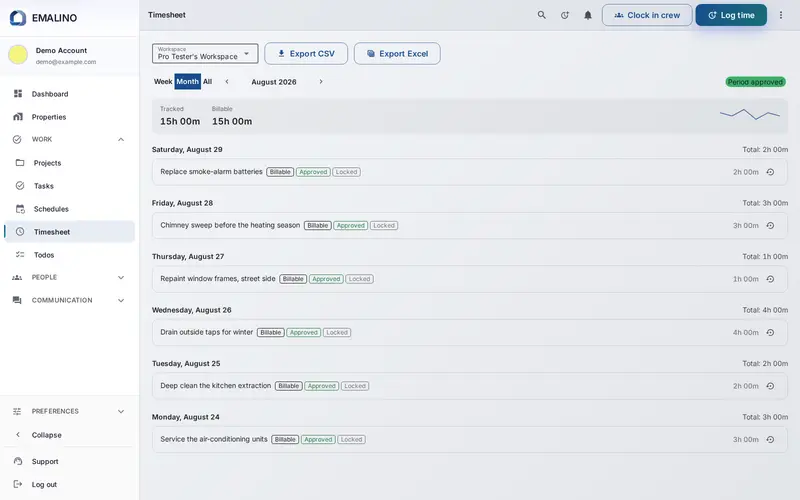
Task: Open Deep clean the kitchen extraction entry
Action: point(469,386)
